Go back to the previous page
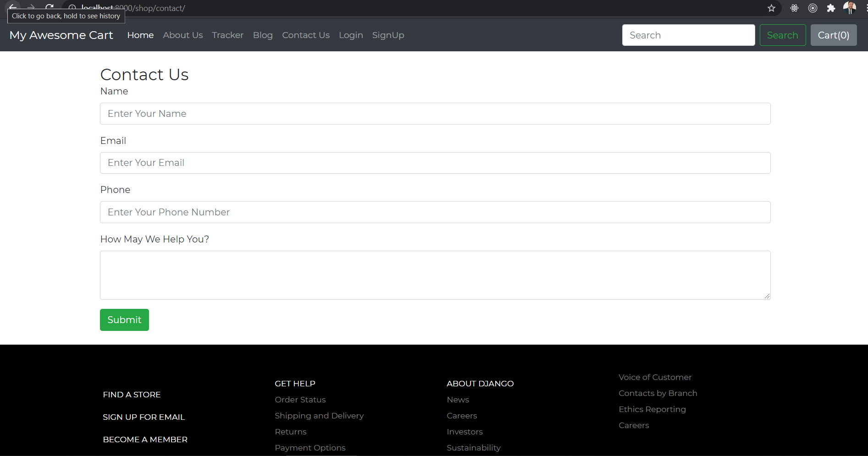This screenshot has height=456, width=868. click(12, 8)
